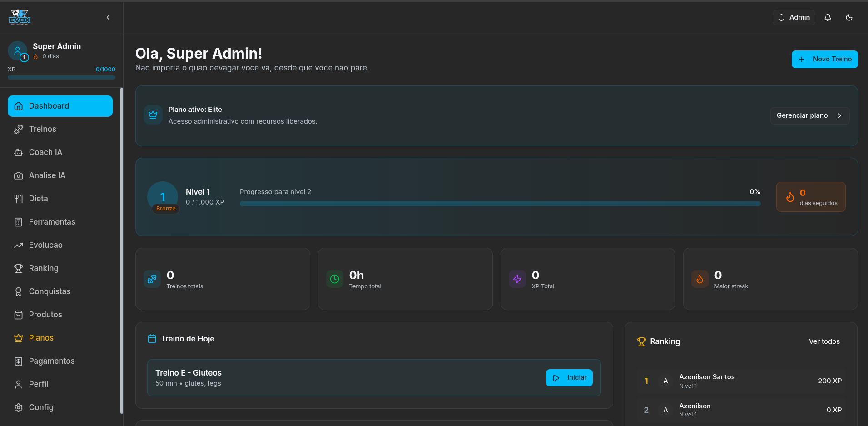The image size is (868, 426).
Task: Click the Maior streak flame icon
Action: pyautogui.click(x=700, y=279)
